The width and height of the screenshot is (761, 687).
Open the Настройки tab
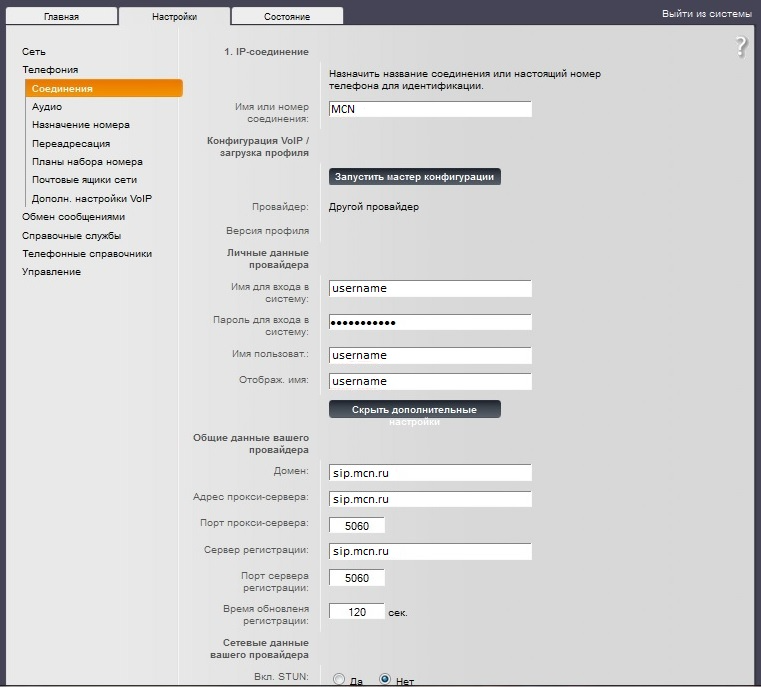[174, 16]
